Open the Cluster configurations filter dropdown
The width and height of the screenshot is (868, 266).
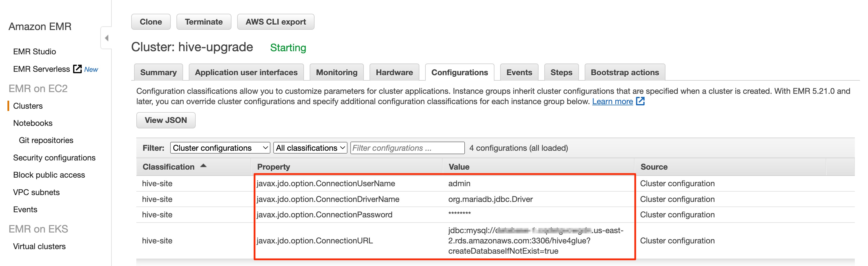point(220,148)
